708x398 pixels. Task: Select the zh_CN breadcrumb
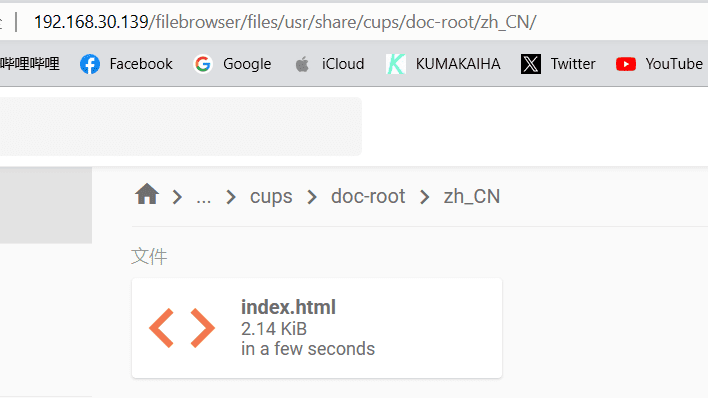[x=472, y=197]
